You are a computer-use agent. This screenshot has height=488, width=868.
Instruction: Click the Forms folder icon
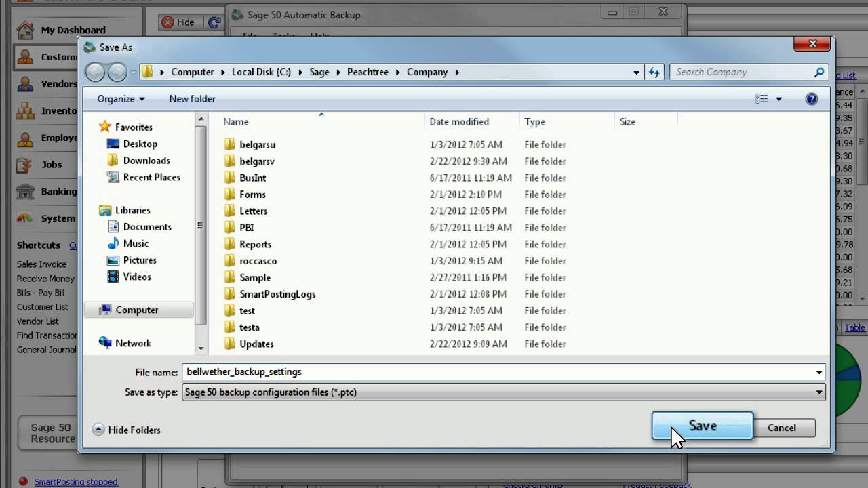tap(229, 195)
